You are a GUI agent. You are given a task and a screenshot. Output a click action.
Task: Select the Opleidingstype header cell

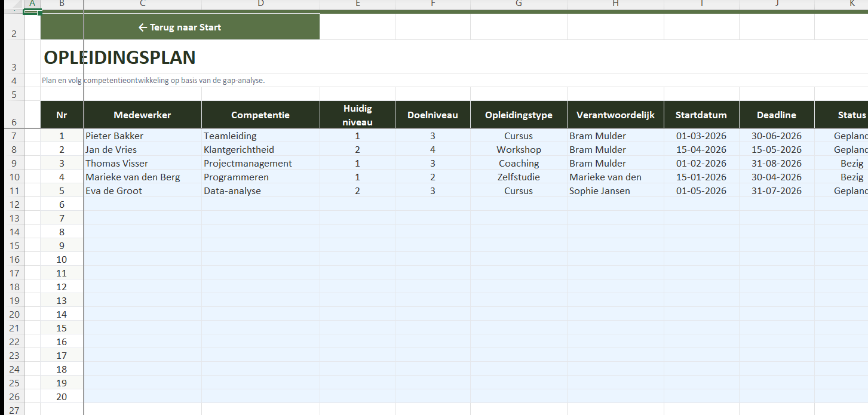tap(519, 115)
